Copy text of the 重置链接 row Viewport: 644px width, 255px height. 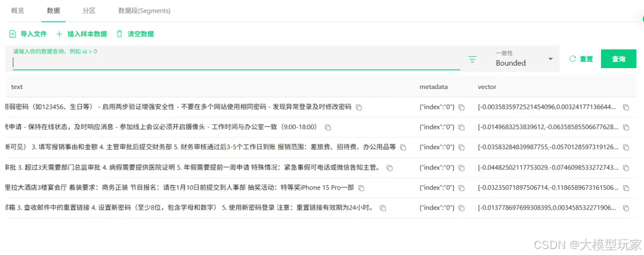click(383, 208)
